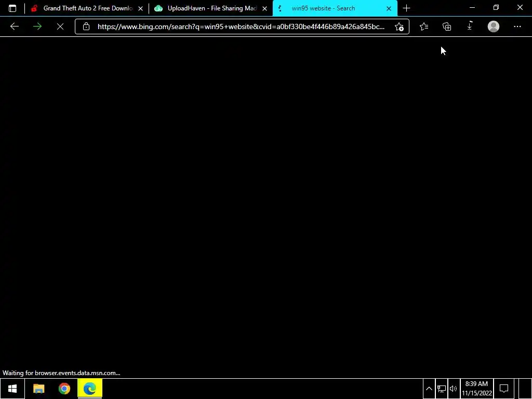Click the bing.com URL address bar
The width and height of the screenshot is (532, 399).
point(241,26)
